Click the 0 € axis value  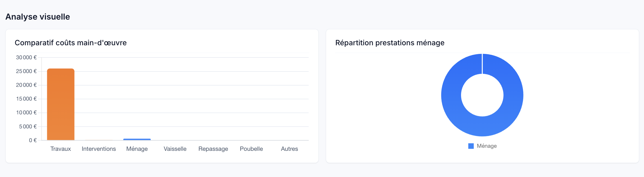click(x=33, y=140)
